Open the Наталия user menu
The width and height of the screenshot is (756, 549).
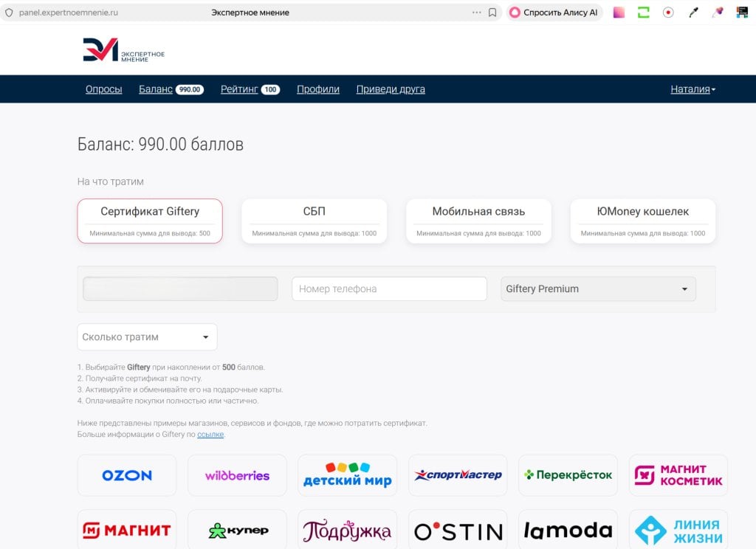tap(693, 89)
